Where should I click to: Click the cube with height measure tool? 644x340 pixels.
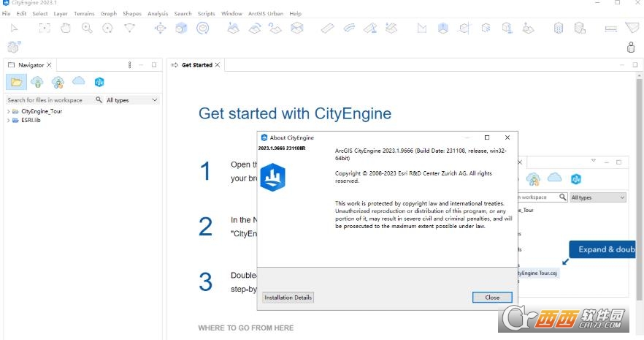pyautogui.click(x=507, y=28)
